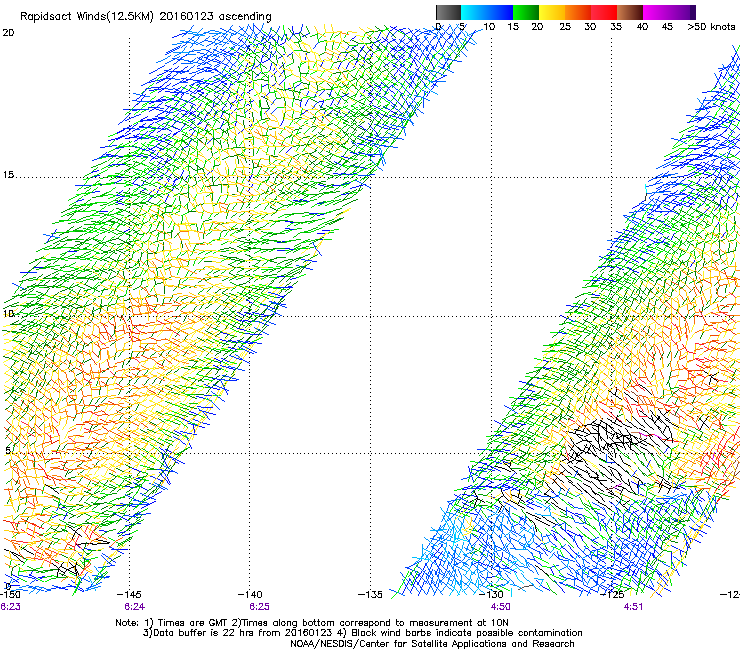Click the yellow 20-25 knots legend swatch

(x=552, y=12)
